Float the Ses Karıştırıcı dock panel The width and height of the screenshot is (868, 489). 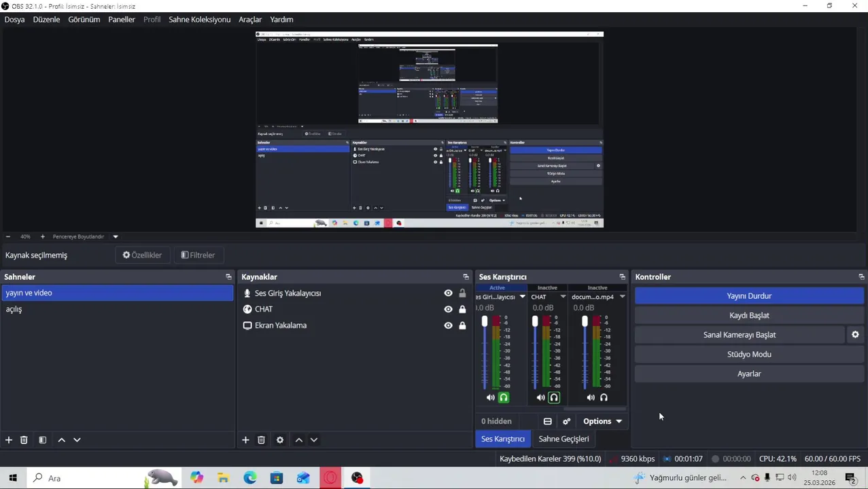click(622, 277)
